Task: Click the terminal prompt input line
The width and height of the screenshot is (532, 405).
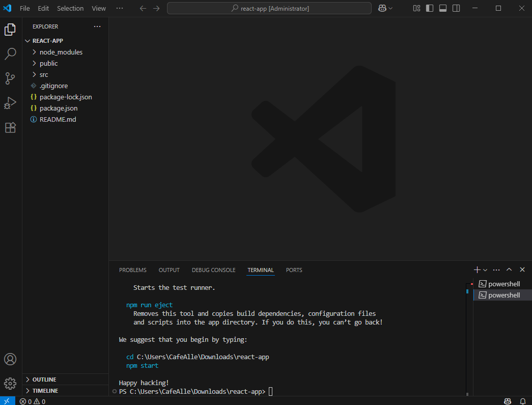Action: point(195,391)
